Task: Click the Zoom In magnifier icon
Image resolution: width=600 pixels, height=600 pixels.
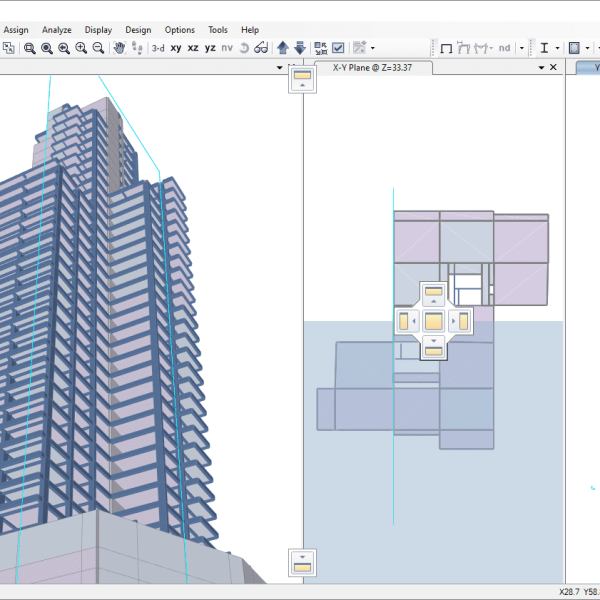Action: coord(81,48)
